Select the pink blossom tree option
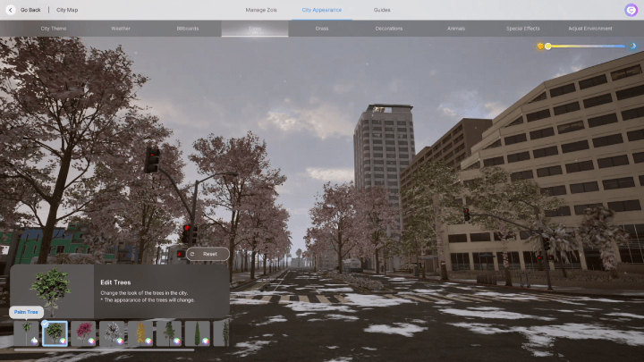This screenshot has height=362, width=644. click(x=82, y=333)
